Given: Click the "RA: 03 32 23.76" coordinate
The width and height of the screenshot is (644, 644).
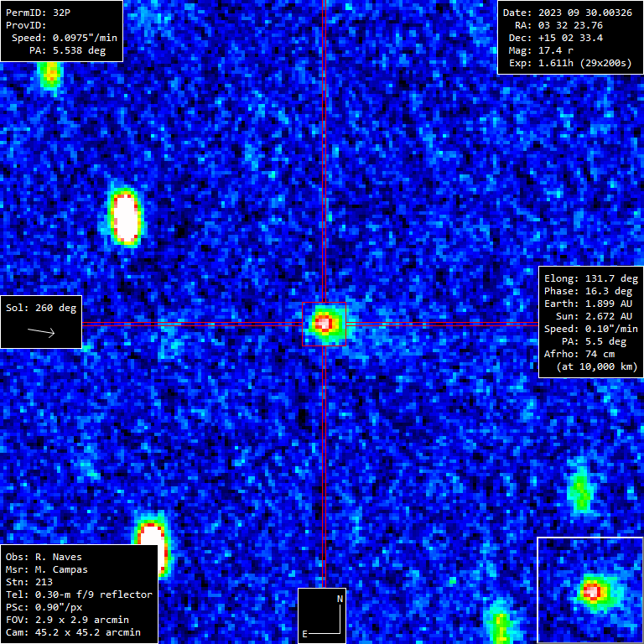Looking at the screenshot, I should click(x=558, y=25).
